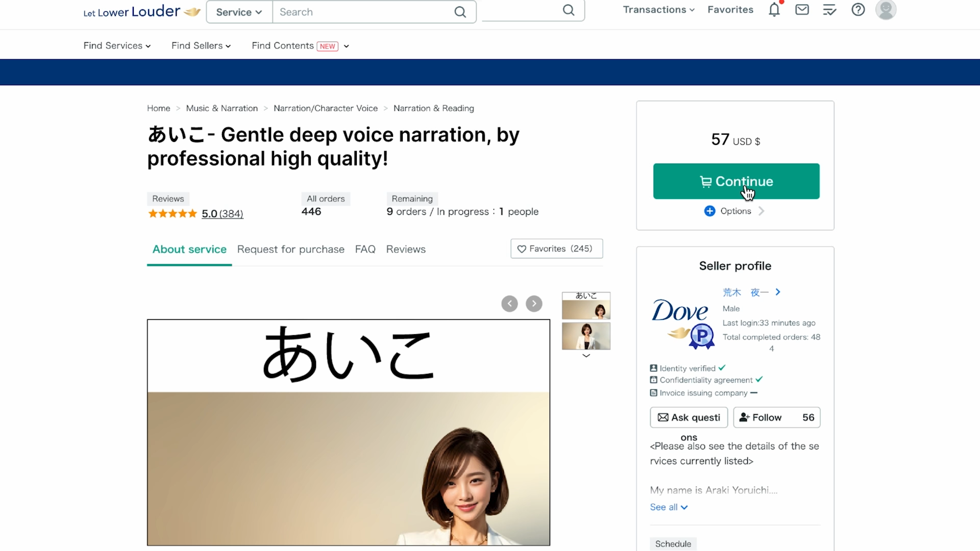
Task: Add service to Favorites (245)
Action: (556, 248)
